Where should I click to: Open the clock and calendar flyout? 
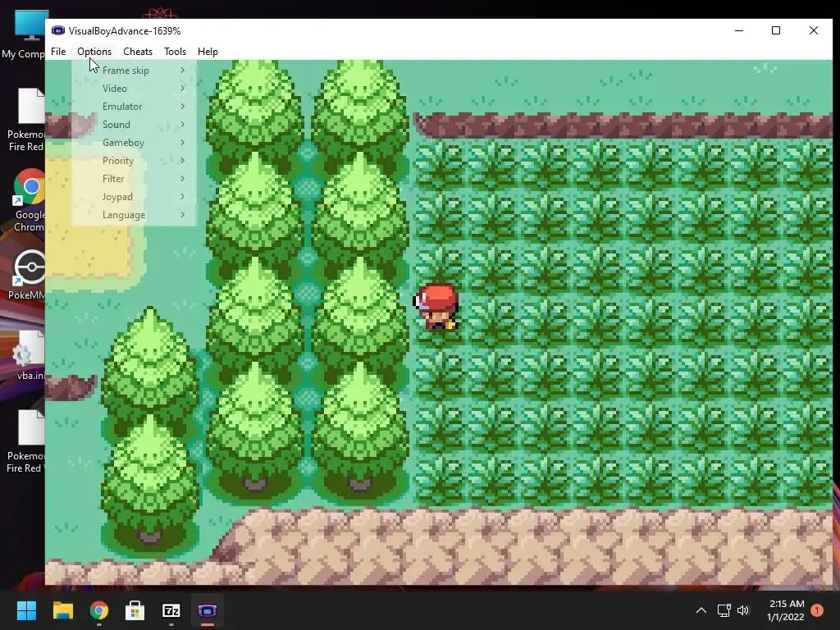[786, 610]
